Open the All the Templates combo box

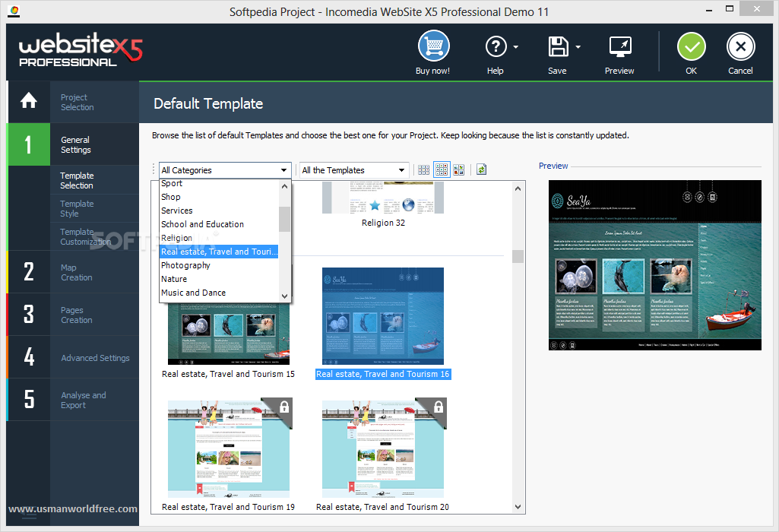(x=353, y=170)
